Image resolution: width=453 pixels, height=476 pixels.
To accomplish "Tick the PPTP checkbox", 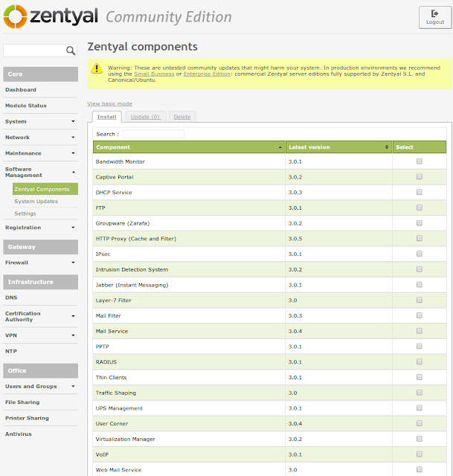I will [x=420, y=346].
